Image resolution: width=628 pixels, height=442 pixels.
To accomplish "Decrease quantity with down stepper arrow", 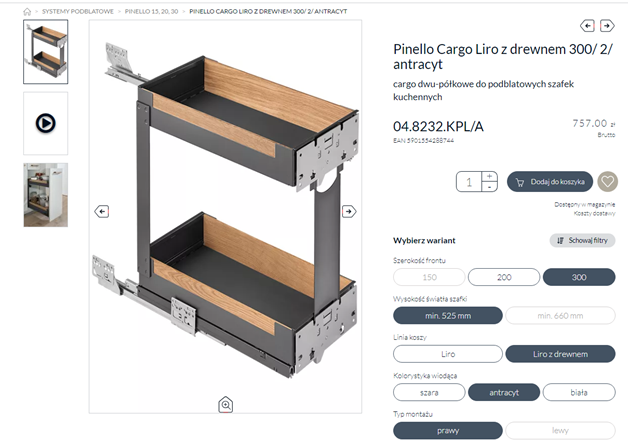I will pos(489,187).
